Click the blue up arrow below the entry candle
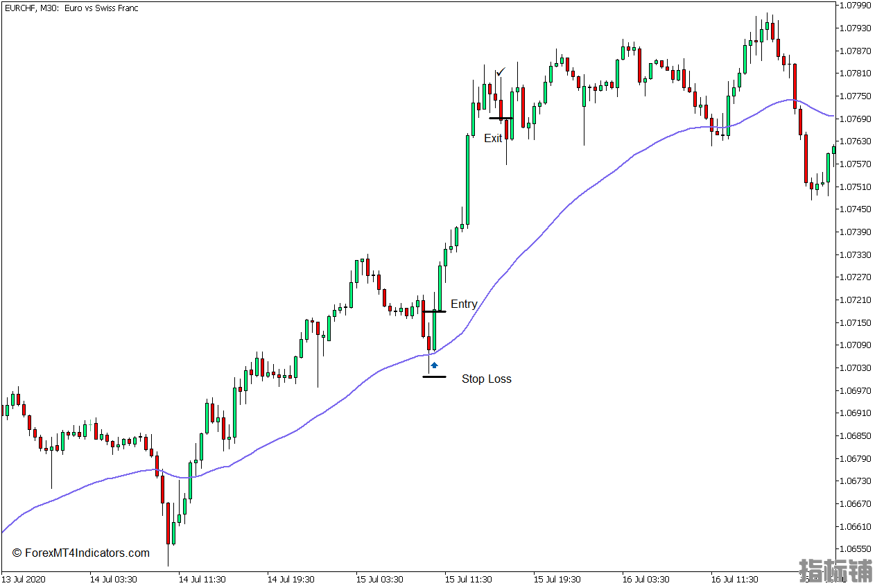This screenshot has width=884, height=588. pyautogui.click(x=434, y=365)
